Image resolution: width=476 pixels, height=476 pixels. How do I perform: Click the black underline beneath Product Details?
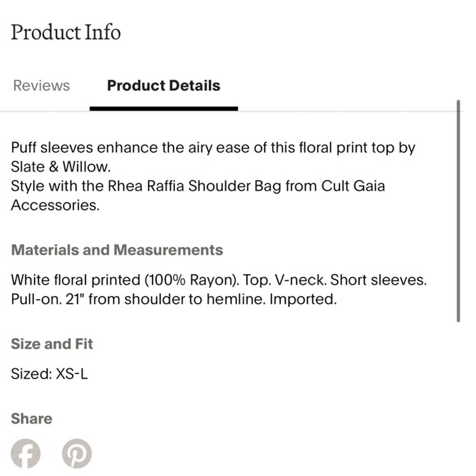coord(164,109)
